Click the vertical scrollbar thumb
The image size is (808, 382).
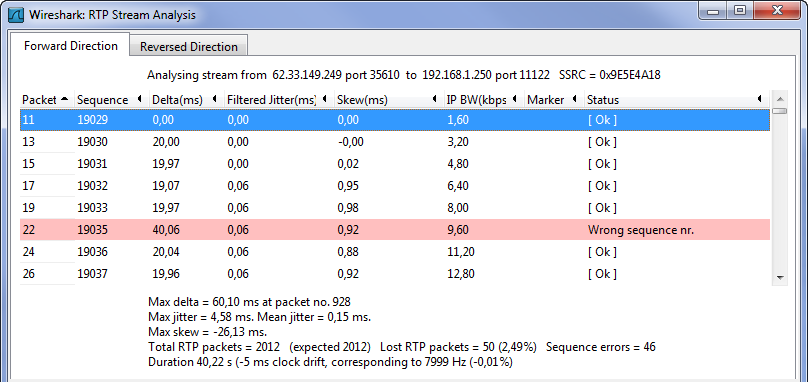[780, 111]
